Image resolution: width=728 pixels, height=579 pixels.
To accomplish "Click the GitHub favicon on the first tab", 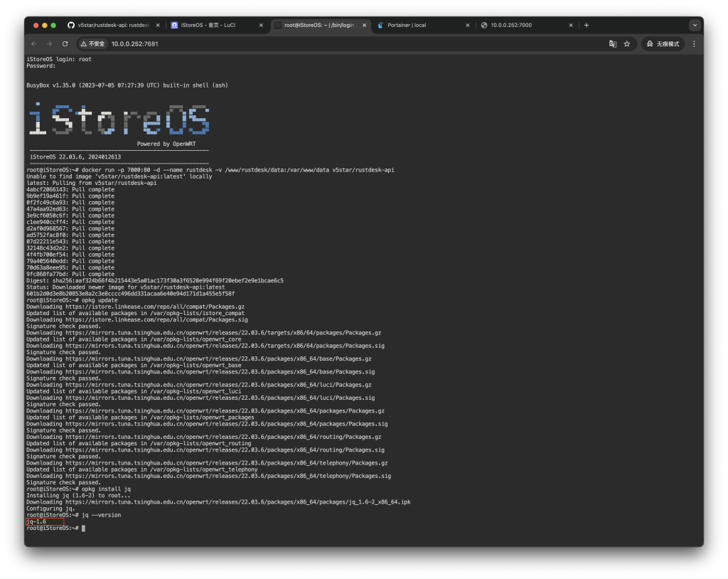I will coord(70,25).
